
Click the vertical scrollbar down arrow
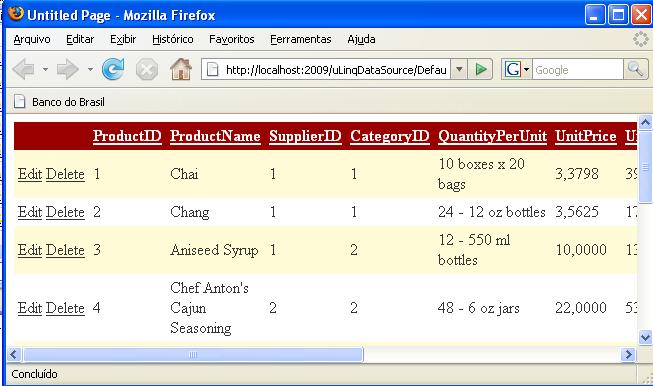pyautogui.click(x=645, y=337)
